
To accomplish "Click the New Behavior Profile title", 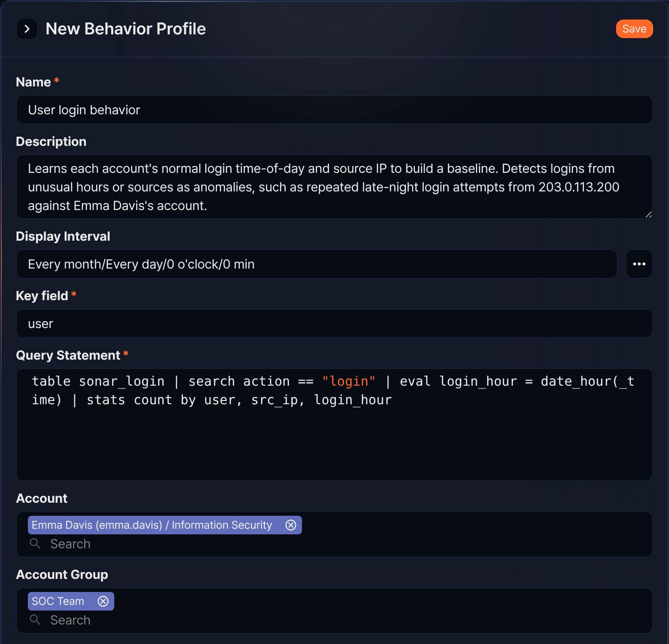I will pyautogui.click(x=126, y=29).
